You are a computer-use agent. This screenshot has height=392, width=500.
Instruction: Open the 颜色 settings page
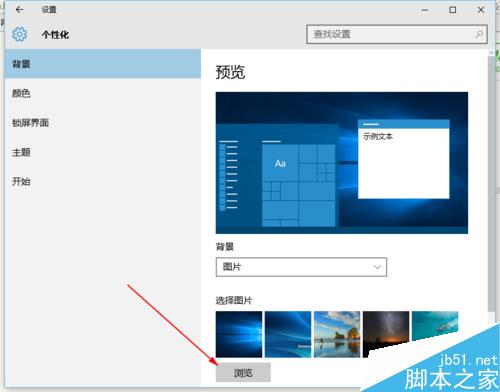point(103,93)
